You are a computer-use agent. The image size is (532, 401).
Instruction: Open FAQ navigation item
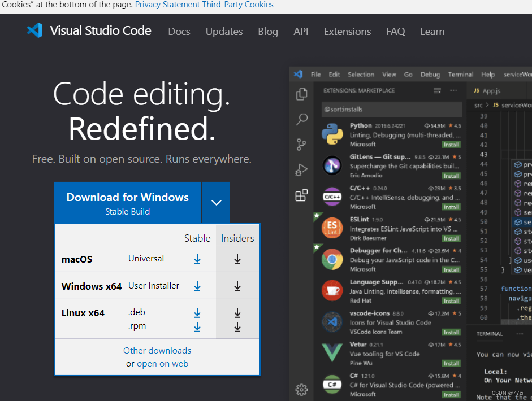point(396,32)
